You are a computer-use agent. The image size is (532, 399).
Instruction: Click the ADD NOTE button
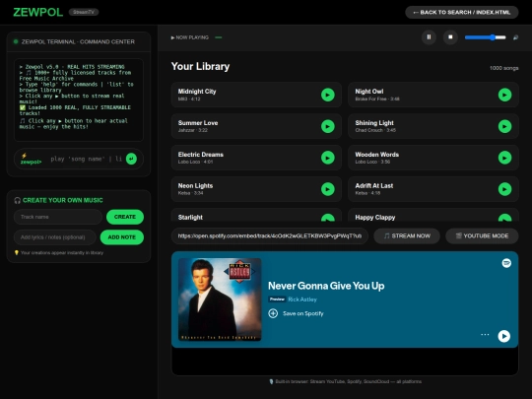click(x=122, y=237)
